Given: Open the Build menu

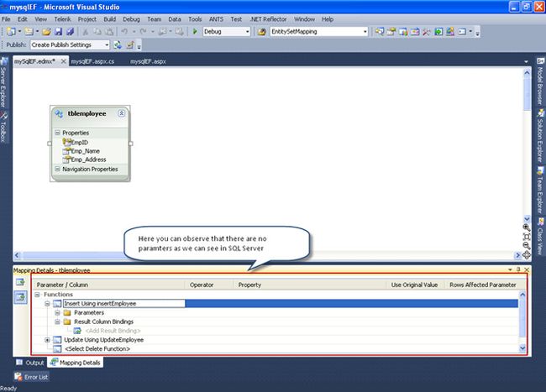Looking at the screenshot, I should 109,19.
